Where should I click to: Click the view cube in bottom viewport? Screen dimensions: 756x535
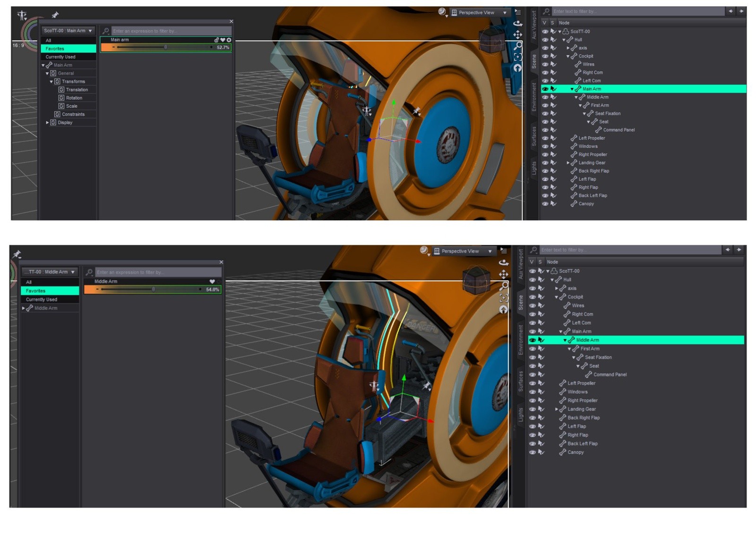click(x=476, y=280)
